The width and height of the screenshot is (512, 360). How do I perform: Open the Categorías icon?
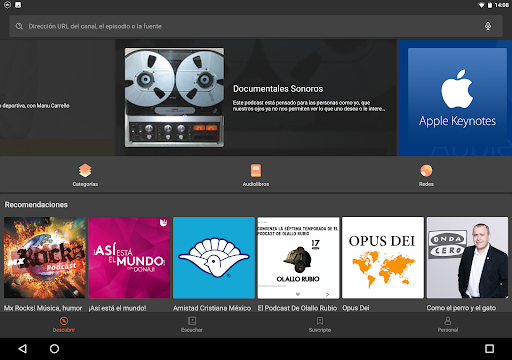coord(85,171)
